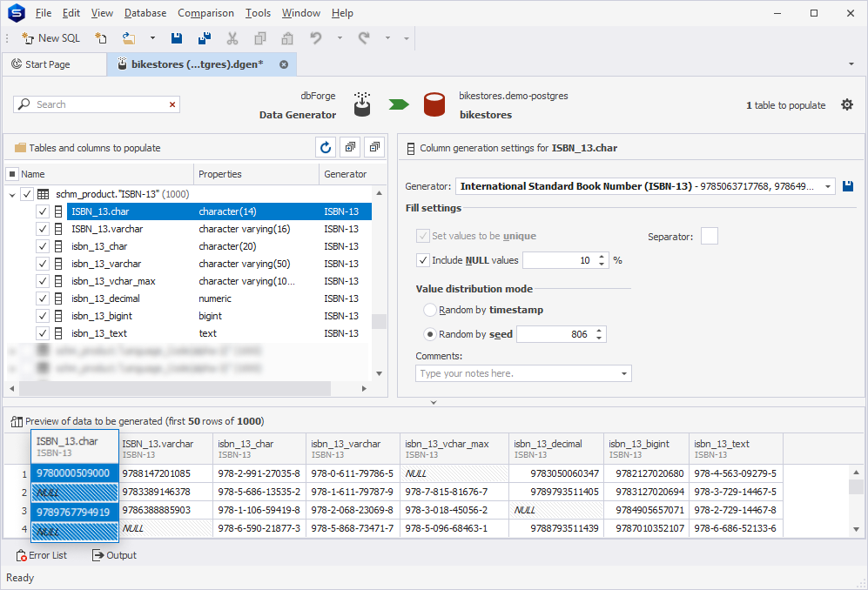Image resolution: width=868 pixels, height=590 pixels.
Task: Click the preview grid scroll down arrow
Action: [856, 529]
